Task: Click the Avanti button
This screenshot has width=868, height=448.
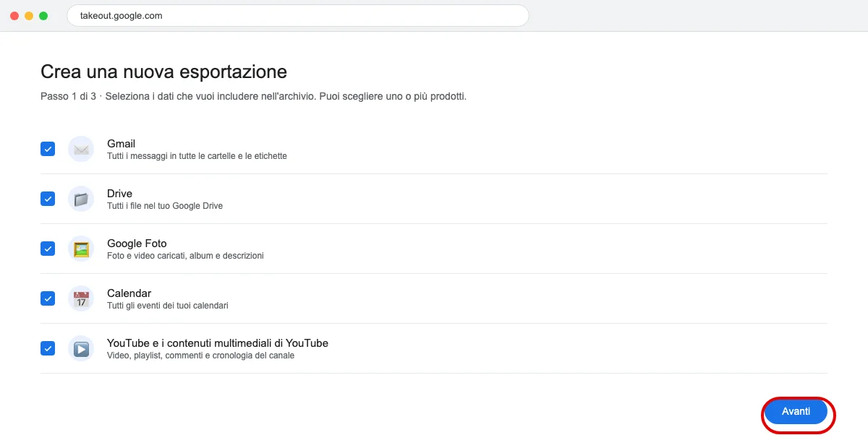Action: 796,411
